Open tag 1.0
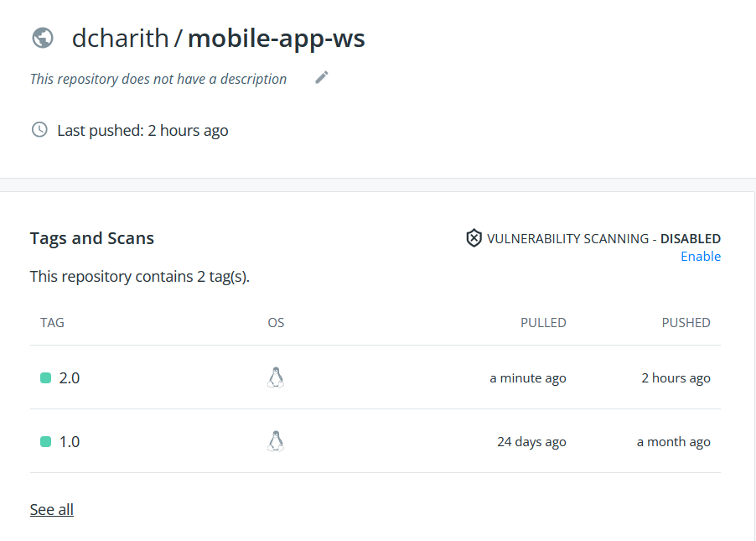 [x=70, y=441]
